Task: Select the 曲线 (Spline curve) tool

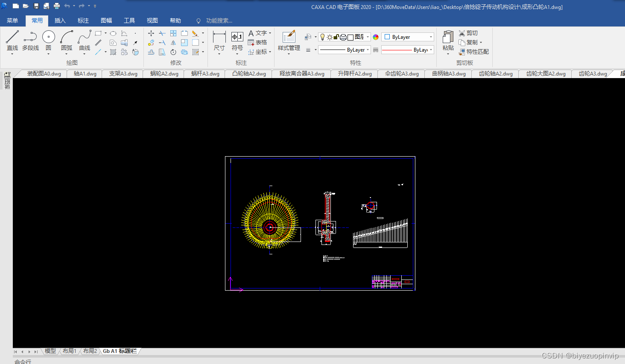Action: click(85, 41)
